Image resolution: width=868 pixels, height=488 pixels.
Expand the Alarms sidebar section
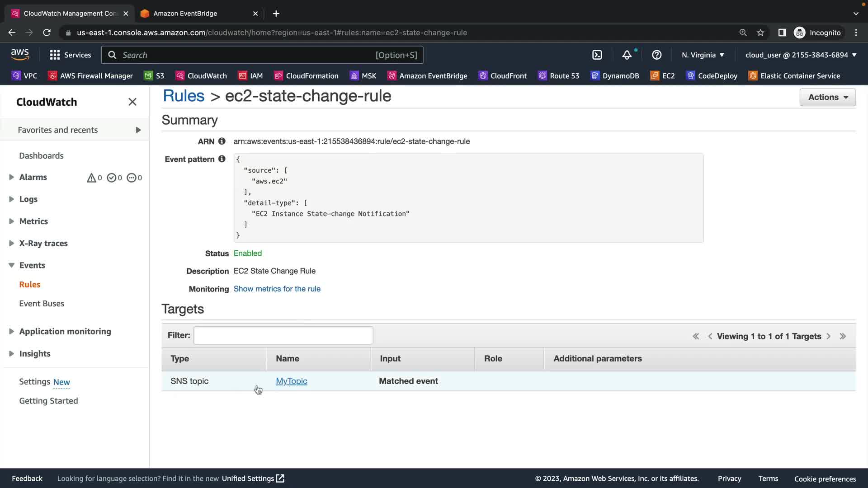[12, 177]
